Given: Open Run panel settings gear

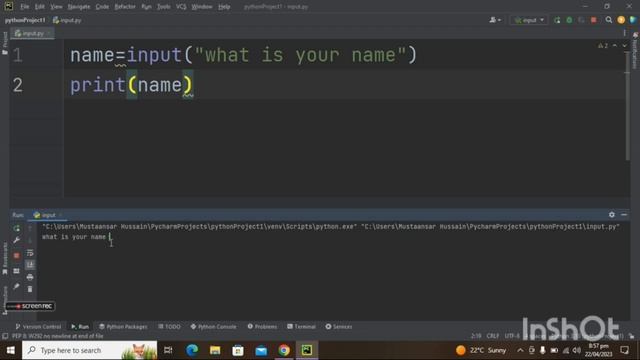Looking at the screenshot, I should tap(611, 215).
